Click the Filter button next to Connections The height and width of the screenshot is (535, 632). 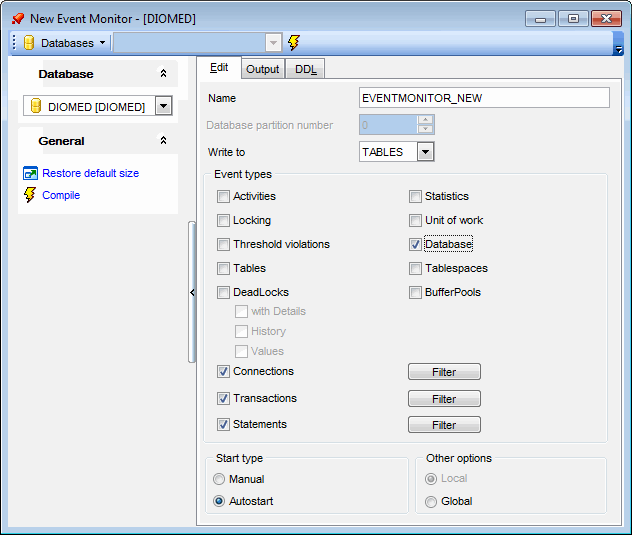(x=444, y=372)
